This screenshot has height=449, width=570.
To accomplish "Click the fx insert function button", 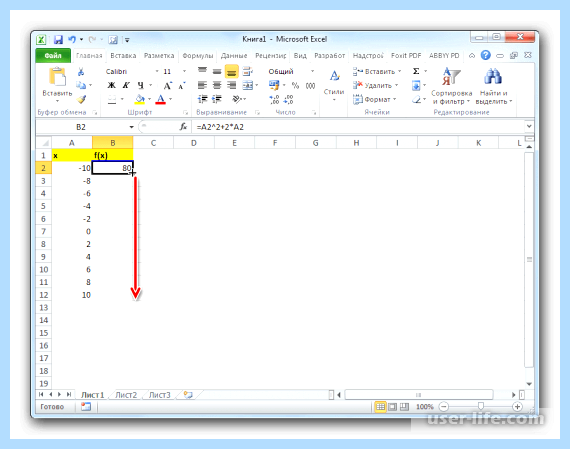I will point(183,127).
